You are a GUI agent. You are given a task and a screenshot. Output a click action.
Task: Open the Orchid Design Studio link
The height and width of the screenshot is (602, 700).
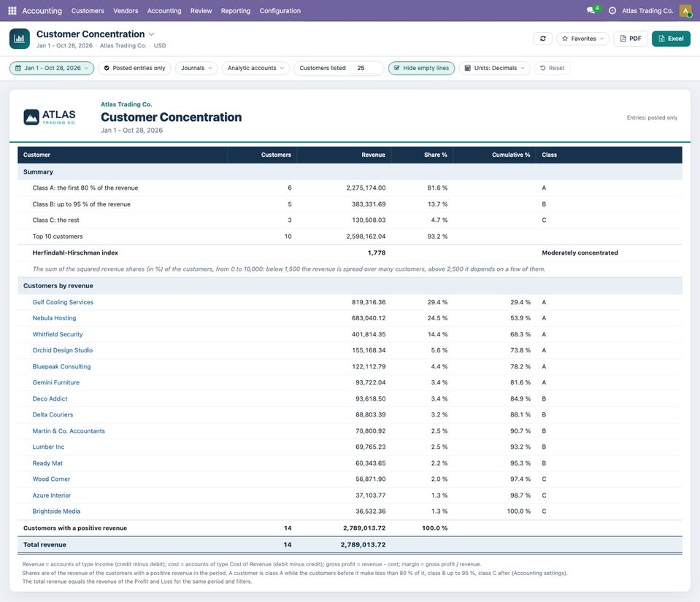click(63, 350)
